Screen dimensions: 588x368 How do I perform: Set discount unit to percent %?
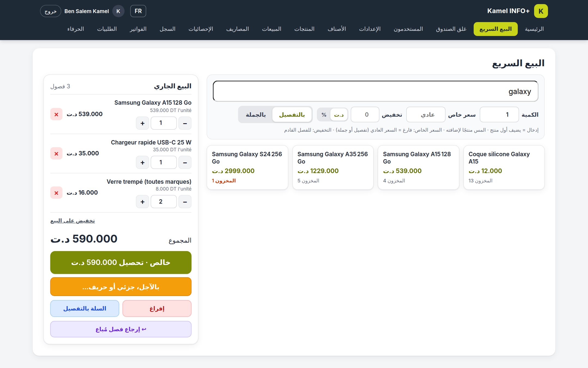click(324, 115)
